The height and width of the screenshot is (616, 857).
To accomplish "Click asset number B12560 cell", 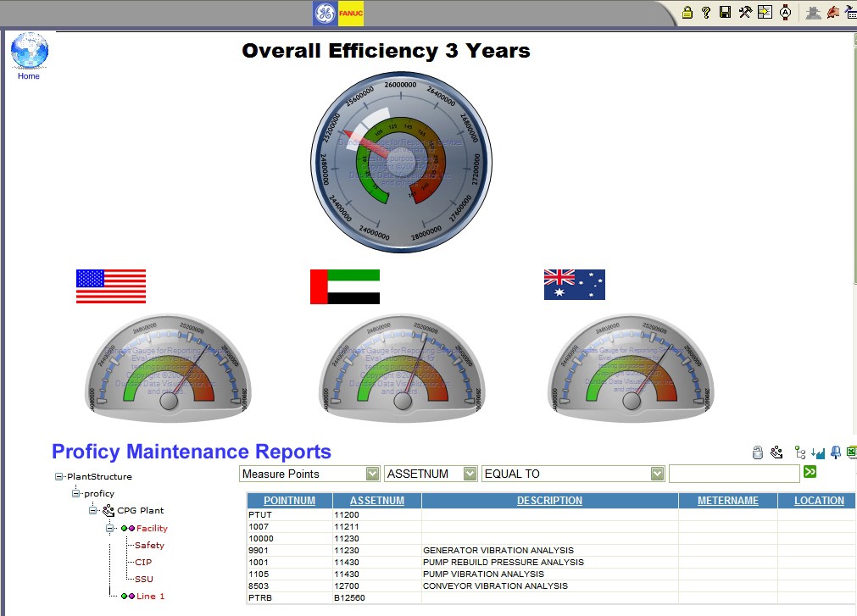I will [x=377, y=598].
